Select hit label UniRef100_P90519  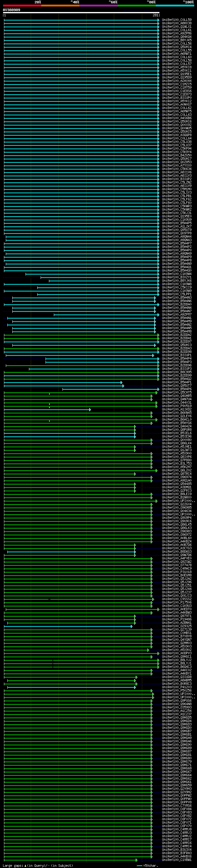click(177, 406)
